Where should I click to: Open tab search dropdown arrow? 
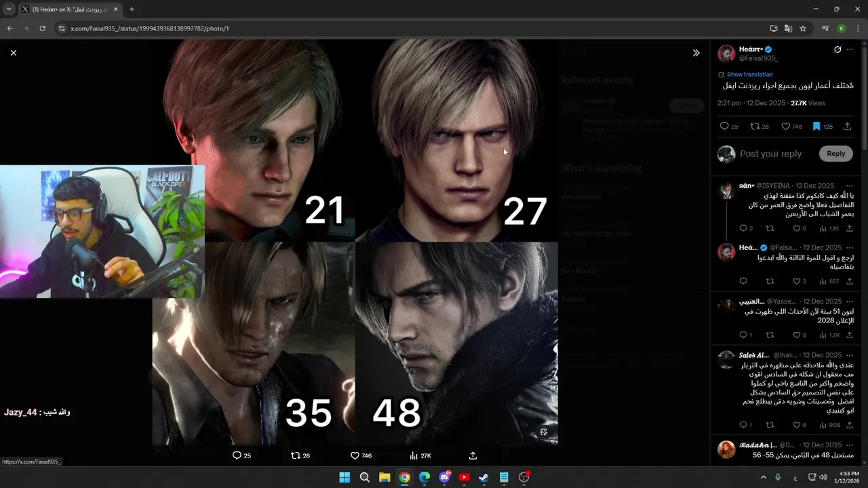coord(9,9)
